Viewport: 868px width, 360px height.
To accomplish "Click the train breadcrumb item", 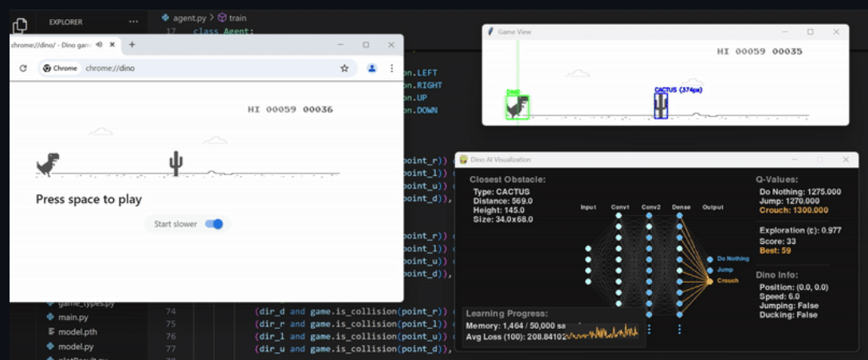I will (x=238, y=18).
